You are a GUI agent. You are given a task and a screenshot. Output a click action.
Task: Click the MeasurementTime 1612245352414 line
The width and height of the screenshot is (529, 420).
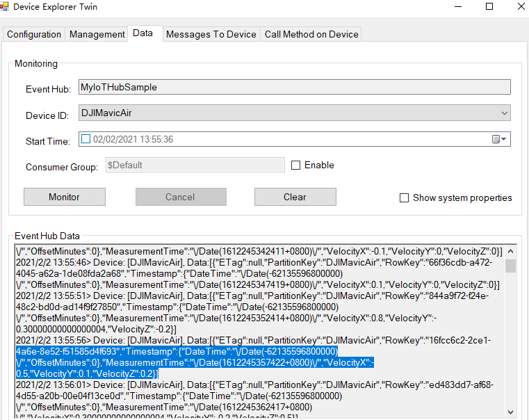click(x=226, y=318)
